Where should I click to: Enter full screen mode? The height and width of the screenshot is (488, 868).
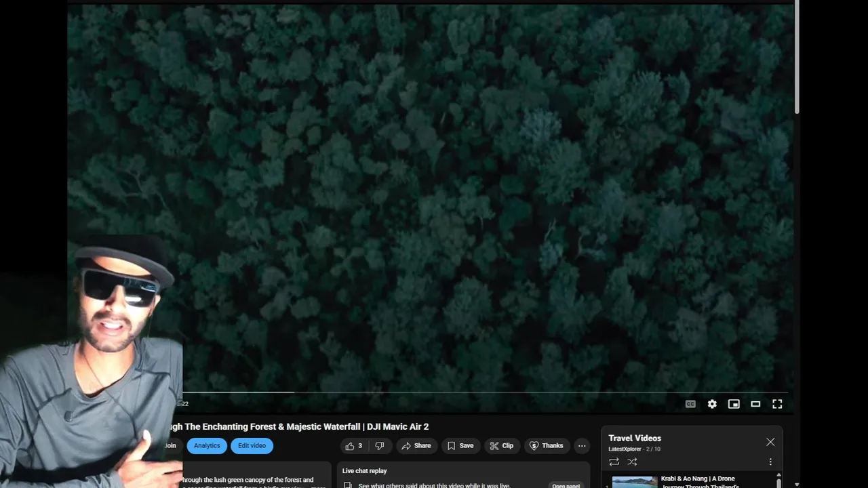point(777,404)
